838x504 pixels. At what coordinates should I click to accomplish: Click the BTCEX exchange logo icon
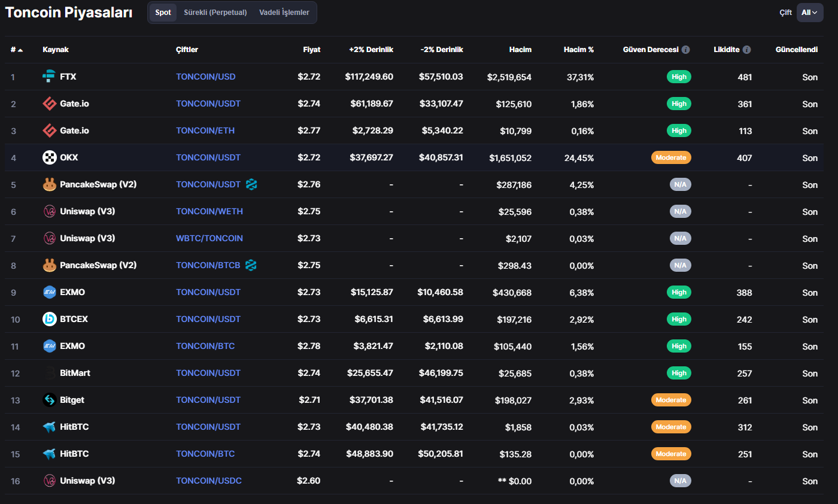[49, 319]
